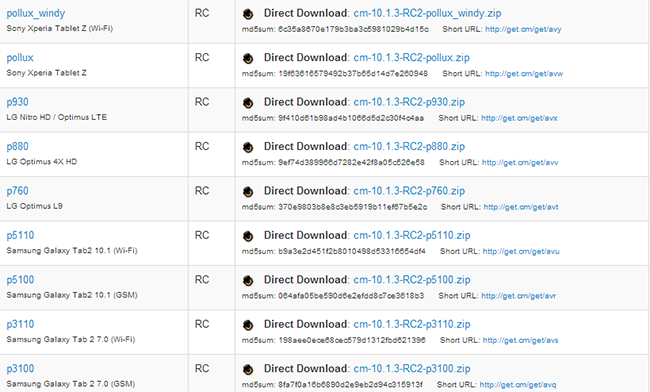Download cm-10.1.3-RC2-pollux_windy.zip
This screenshot has width=650, height=392.
[x=427, y=13]
